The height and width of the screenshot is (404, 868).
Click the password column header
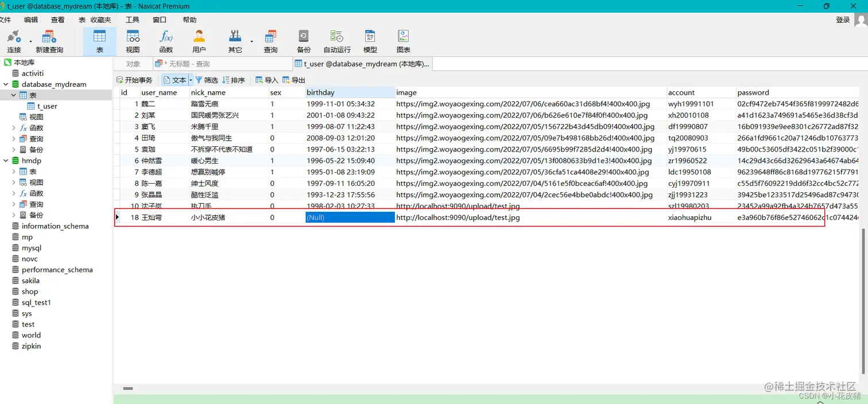click(x=797, y=92)
